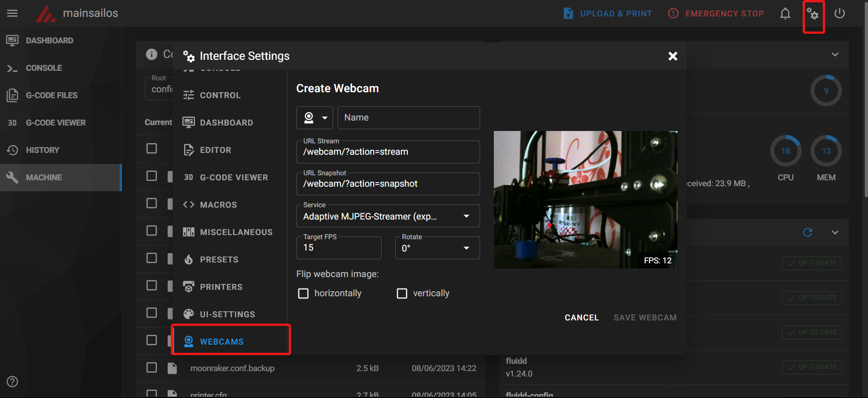The image size is (868, 398).
Task: Open G-Code Files page
Action: pos(61,95)
